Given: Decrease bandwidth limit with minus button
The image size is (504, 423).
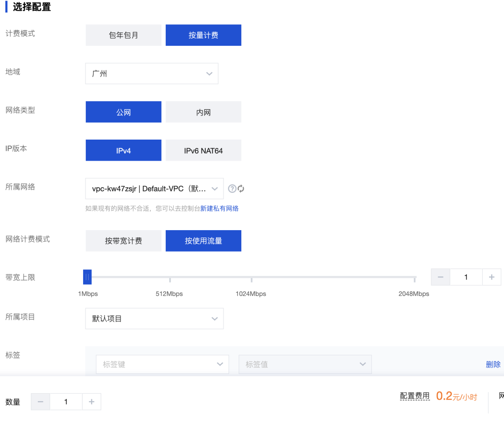Looking at the screenshot, I should click(441, 277).
